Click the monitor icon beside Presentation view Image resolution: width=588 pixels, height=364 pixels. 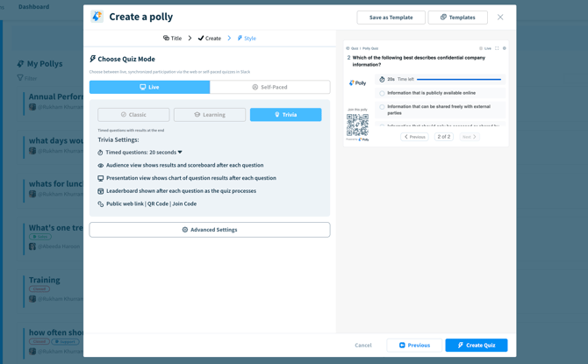click(x=101, y=178)
